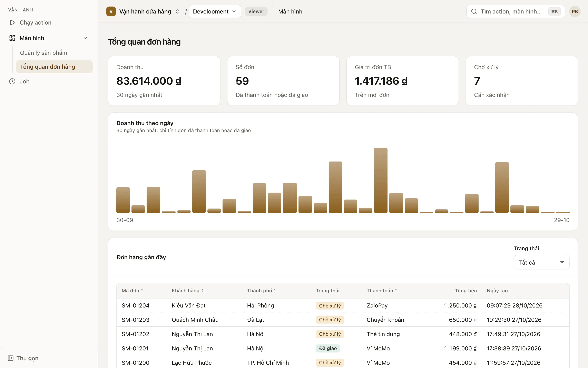Screen dimensions: 588x368
Task: Click customer name Lạc Hữu Phước
Action: tap(192, 363)
